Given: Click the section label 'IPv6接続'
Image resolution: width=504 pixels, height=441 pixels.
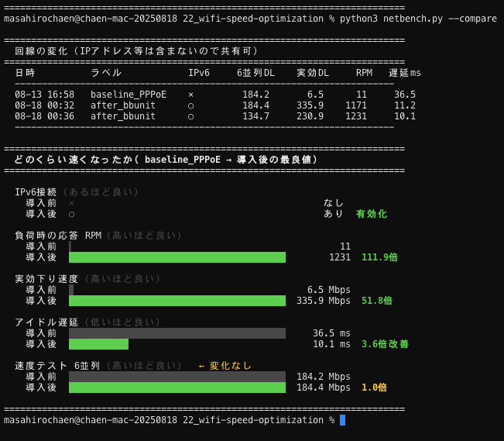Looking at the screenshot, I should (36, 192).
